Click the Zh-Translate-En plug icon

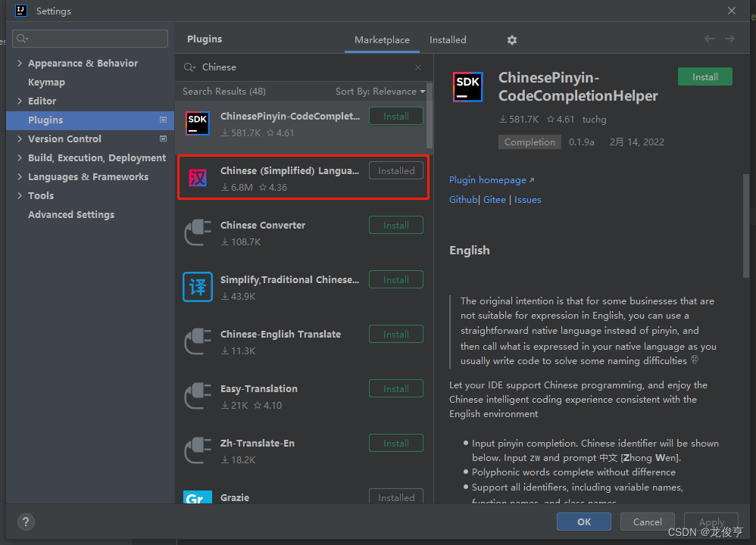coord(198,450)
